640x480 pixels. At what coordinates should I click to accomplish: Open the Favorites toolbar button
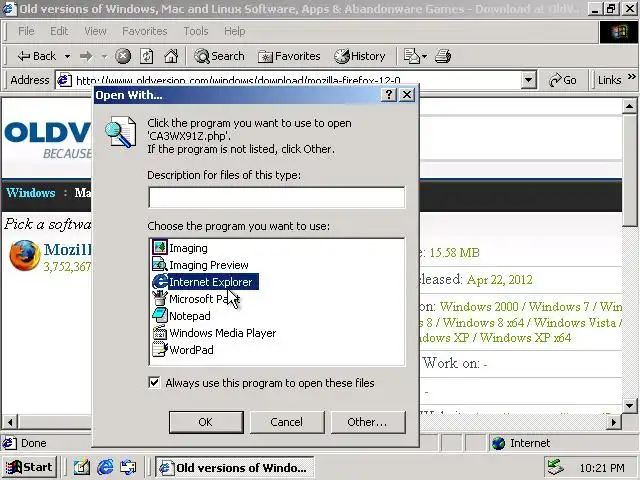[x=289, y=56]
